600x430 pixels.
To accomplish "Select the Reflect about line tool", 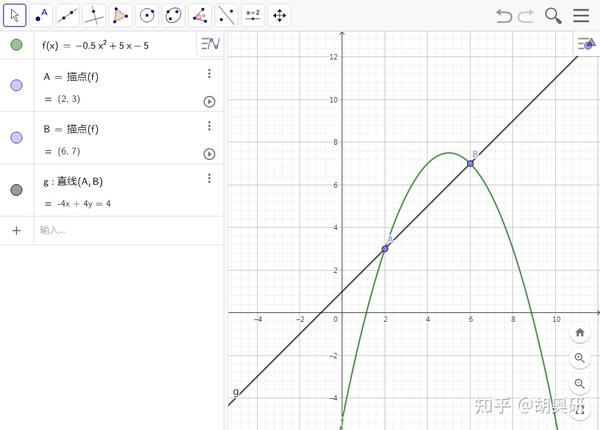I will [226, 15].
